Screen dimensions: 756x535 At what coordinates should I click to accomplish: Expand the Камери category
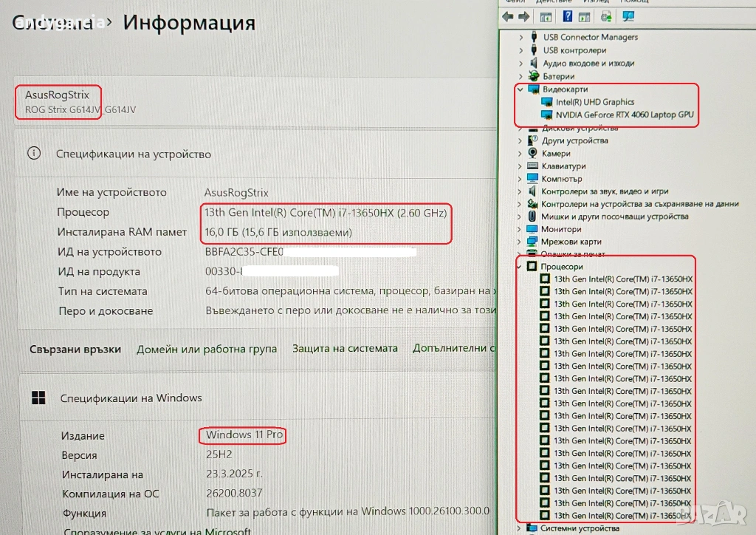[x=521, y=153]
